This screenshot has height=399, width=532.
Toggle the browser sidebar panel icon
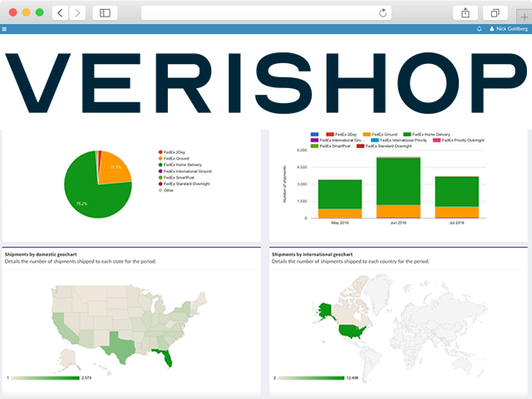(105, 12)
